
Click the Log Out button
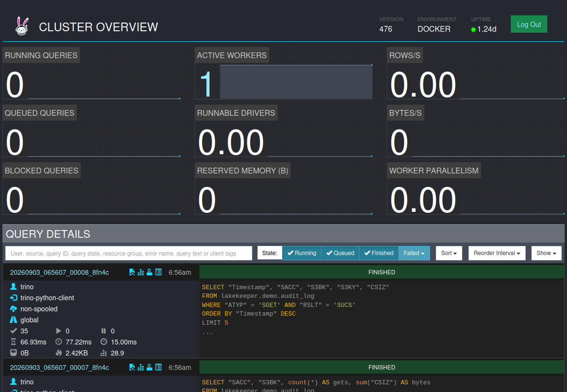point(529,24)
